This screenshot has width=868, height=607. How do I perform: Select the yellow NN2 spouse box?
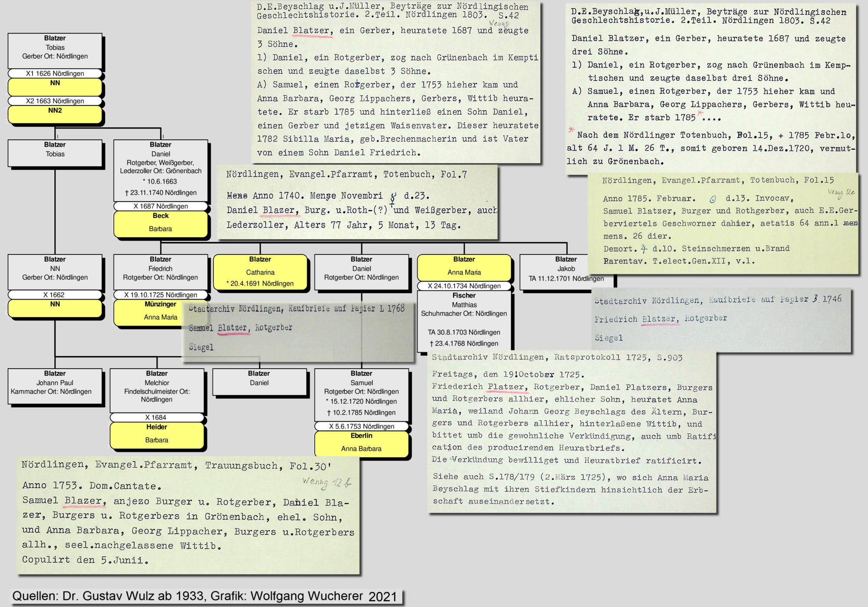55,114
